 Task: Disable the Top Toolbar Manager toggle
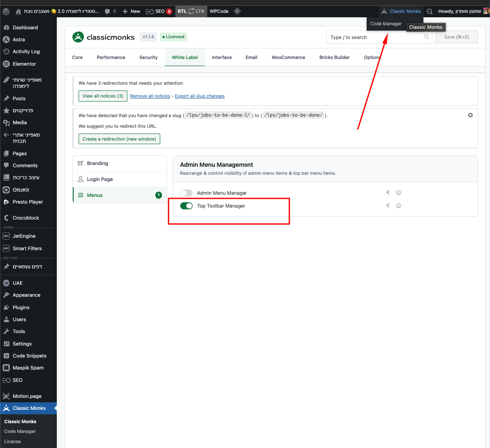click(186, 206)
